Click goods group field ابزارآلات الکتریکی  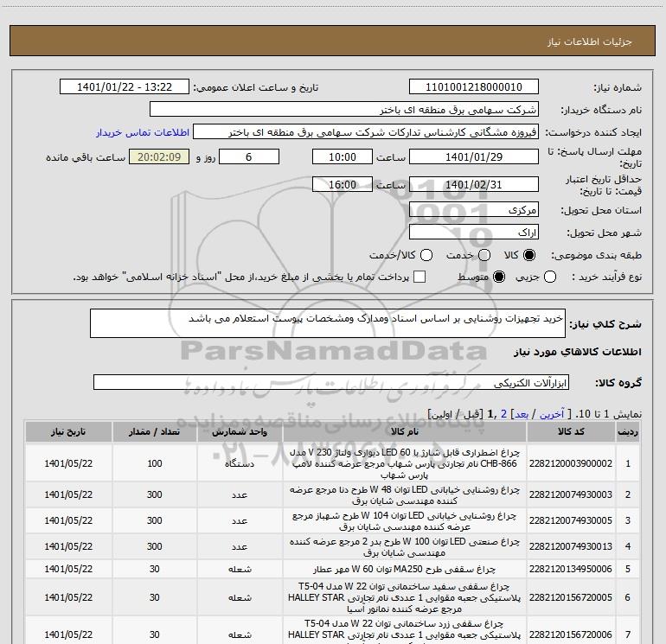coord(331,382)
